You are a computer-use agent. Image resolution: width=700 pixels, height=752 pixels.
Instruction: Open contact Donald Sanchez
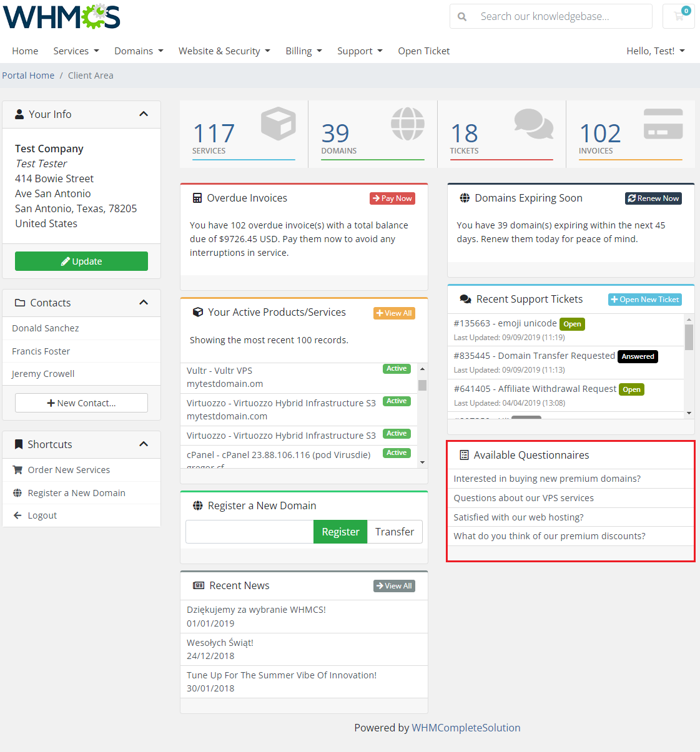pos(81,328)
